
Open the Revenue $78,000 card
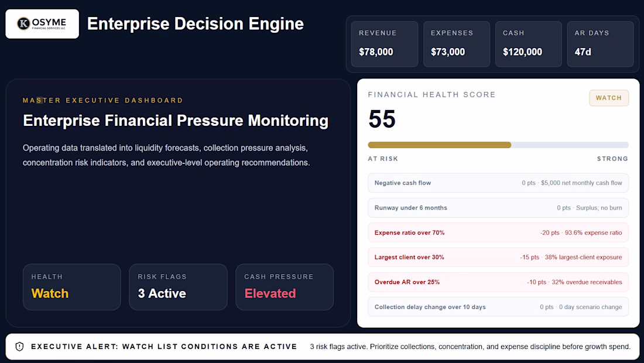pyautogui.click(x=385, y=44)
